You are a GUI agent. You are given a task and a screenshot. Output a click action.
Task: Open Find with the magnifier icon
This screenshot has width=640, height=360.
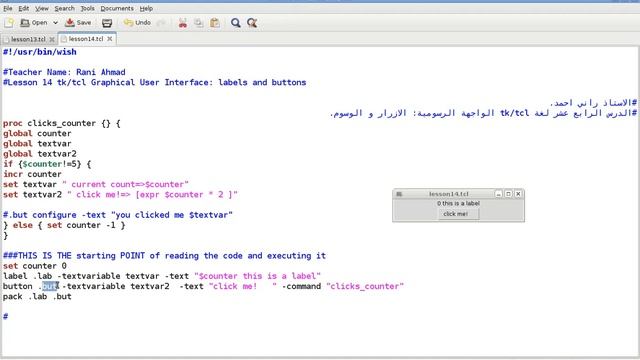coord(236,23)
